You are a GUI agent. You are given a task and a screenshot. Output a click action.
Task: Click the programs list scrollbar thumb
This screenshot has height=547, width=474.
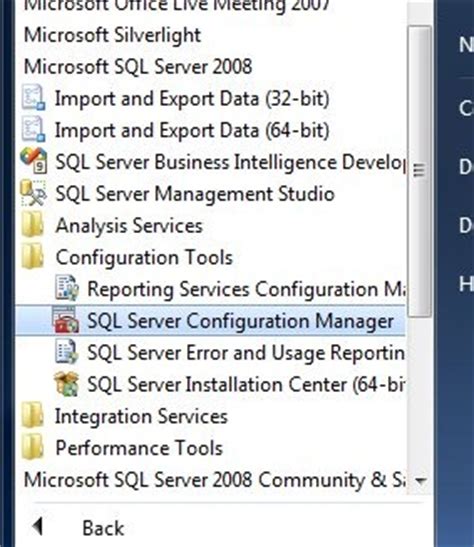(x=419, y=171)
